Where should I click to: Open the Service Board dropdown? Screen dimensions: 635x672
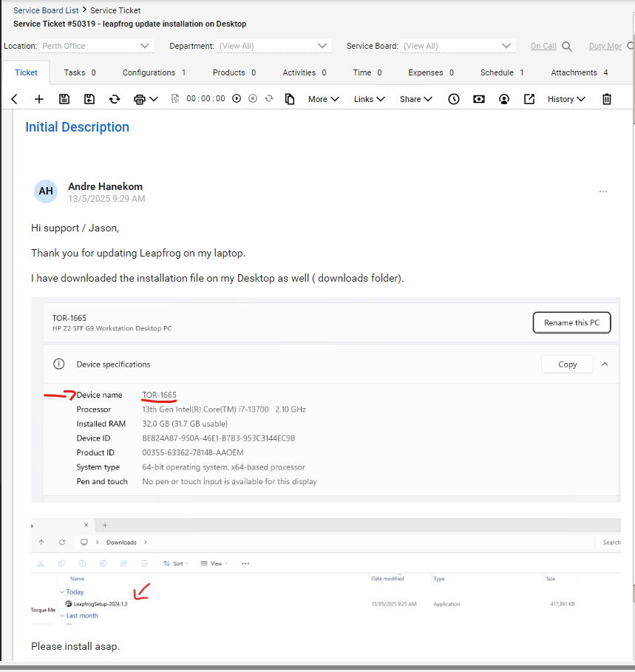pyautogui.click(x=458, y=47)
